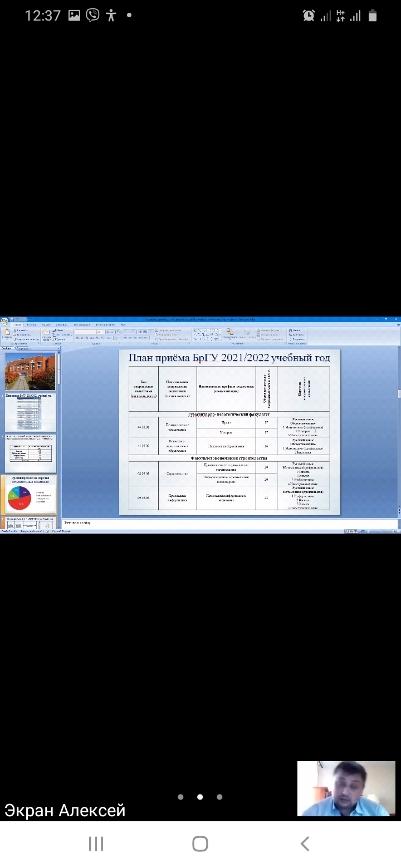Switch to the Показ слайдов ribbon tab

82,324
